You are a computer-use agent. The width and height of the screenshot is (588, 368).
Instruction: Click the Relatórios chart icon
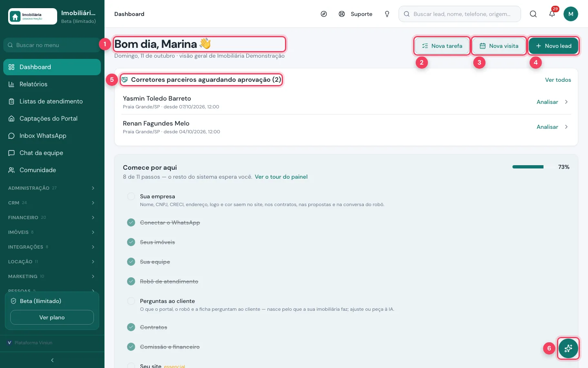[11, 84]
